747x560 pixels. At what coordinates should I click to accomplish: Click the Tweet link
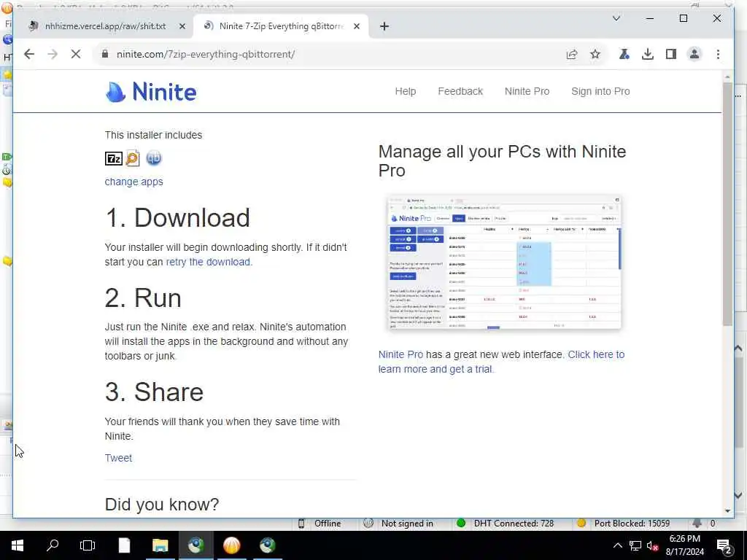(x=118, y=458)
